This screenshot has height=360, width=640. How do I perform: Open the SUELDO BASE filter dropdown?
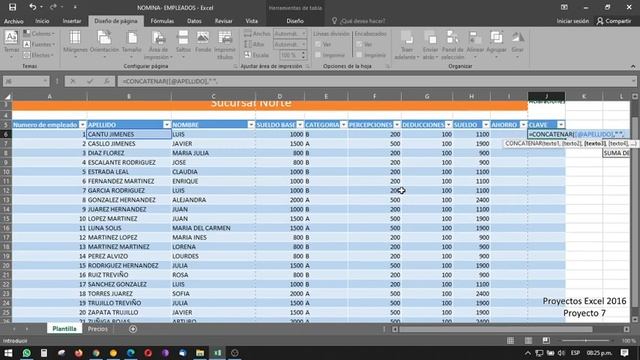pos(300,124)
